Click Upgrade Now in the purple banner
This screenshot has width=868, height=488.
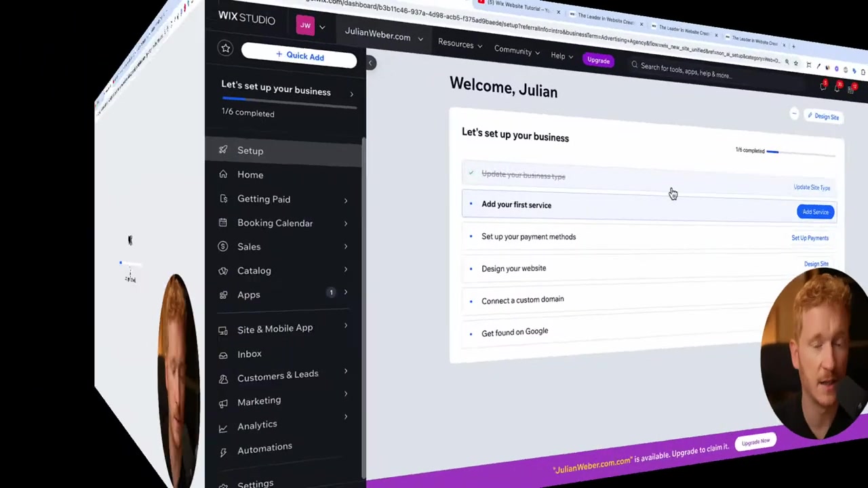(x=755, y=443)
